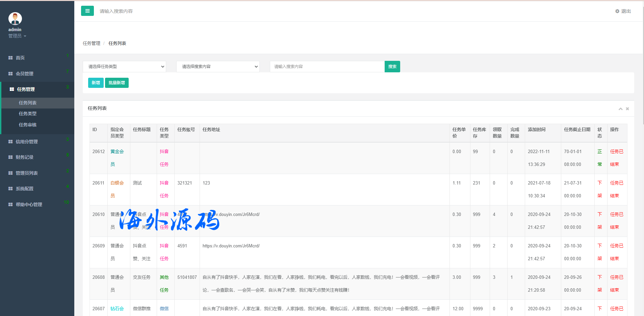644x316 pixels.
Task: Click the gear icon beside 退出
Action: click(617, 11)
